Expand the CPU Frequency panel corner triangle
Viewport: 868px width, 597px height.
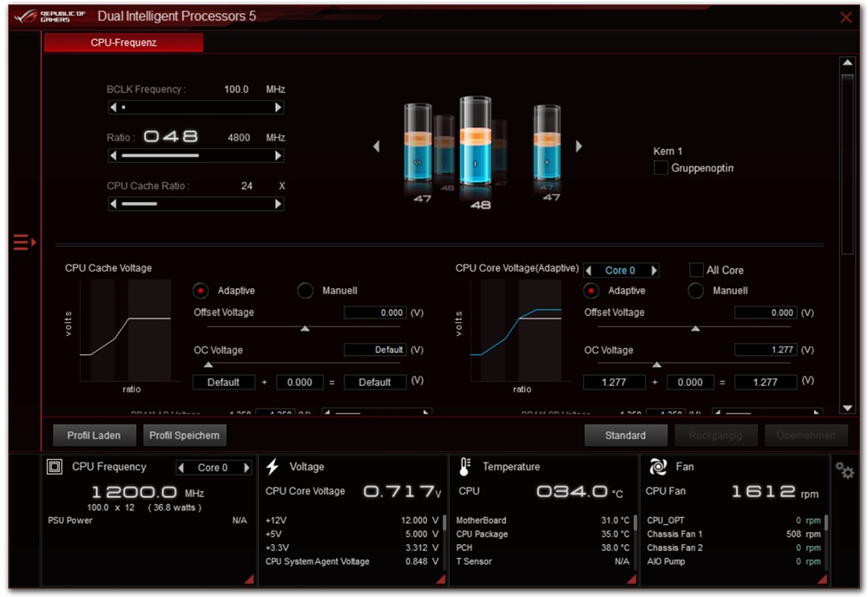click(250, 580)
